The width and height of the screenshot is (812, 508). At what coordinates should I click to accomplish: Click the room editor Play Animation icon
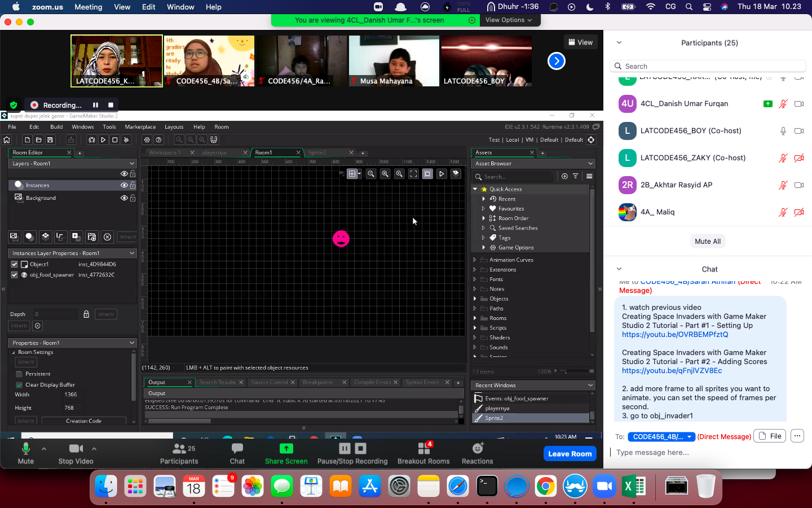click(x=442, y=174)
